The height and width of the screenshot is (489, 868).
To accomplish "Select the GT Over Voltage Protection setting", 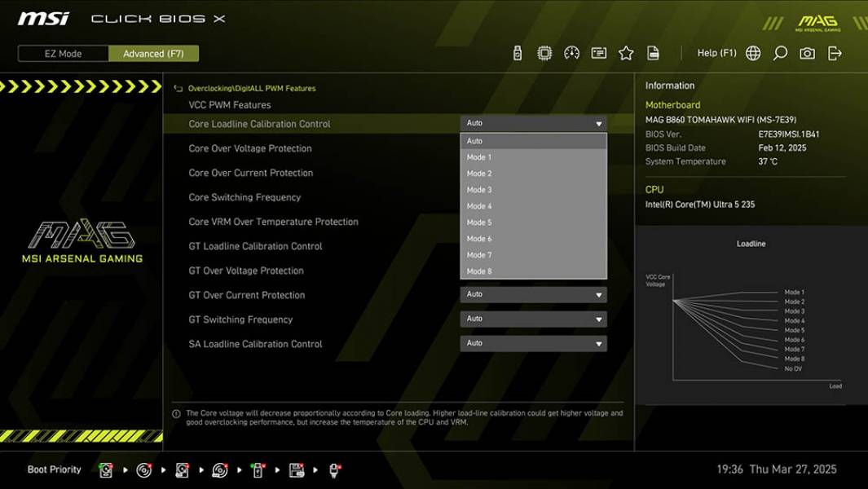I will pyautogui.click(x=246, y=271).
